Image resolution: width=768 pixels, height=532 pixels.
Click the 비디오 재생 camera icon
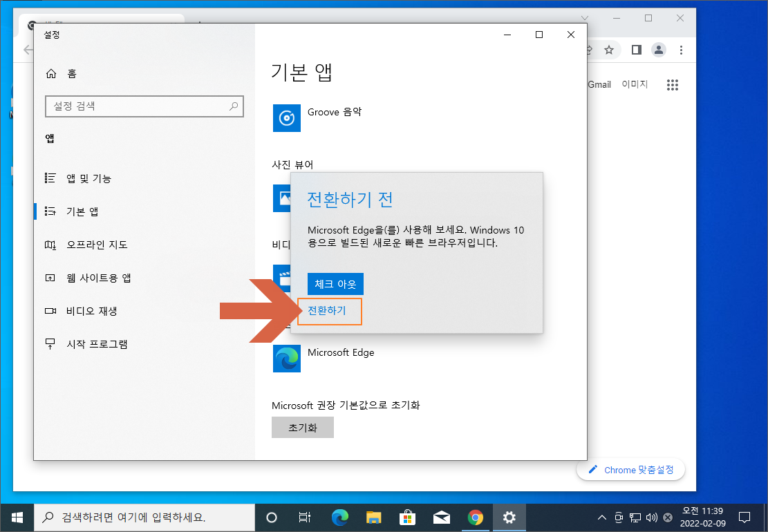click(50, 311)
